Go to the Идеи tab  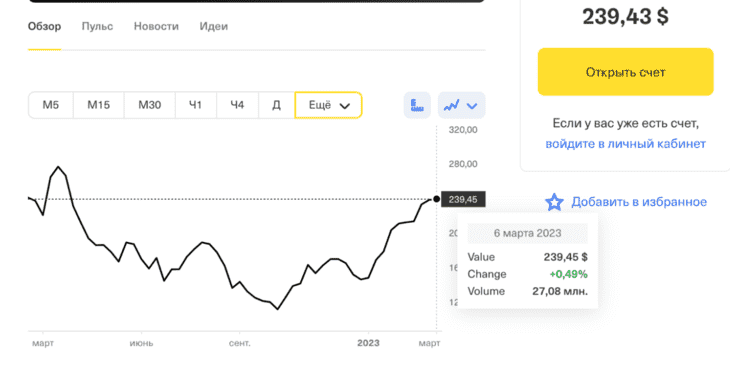[214, 27]
